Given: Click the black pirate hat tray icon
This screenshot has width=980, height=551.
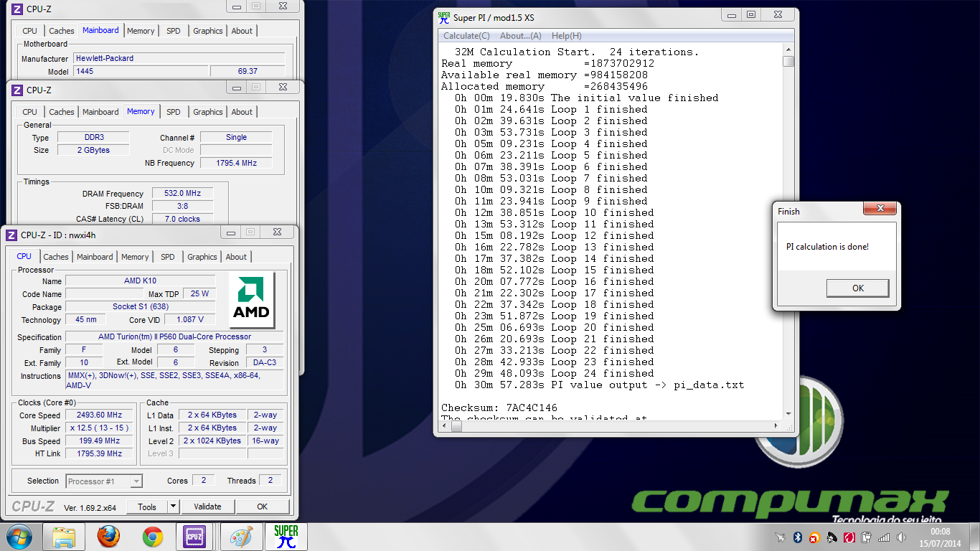Looking at the screenshot, I should click(x=831, y=537).
